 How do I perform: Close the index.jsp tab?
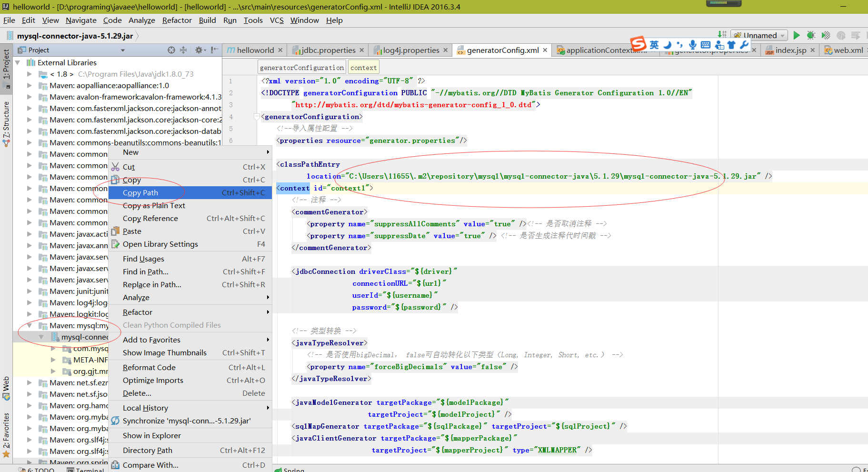[x=813, y=50]
